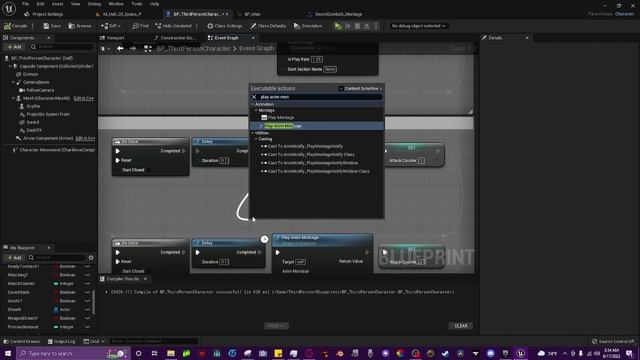Open the Asset menu
The image size is (640, 360).
[x=58, y=4]
